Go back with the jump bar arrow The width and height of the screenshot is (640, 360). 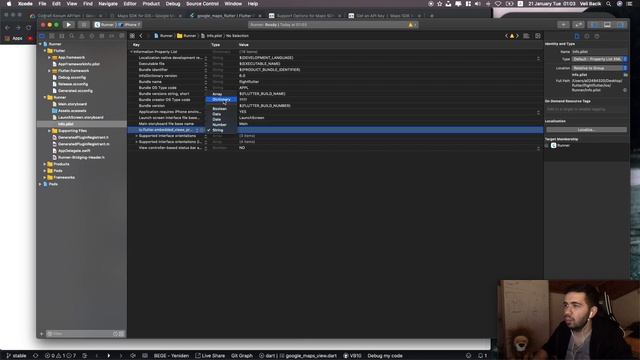coord(141,36)
